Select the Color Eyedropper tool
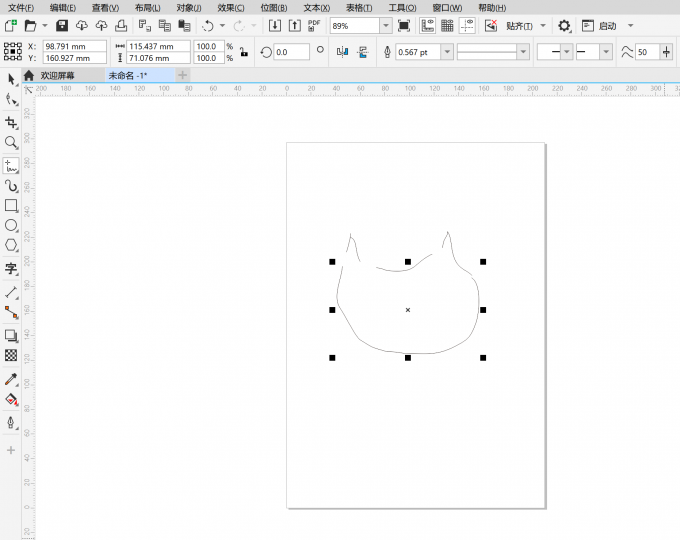Image resolution: width=680 pixels, height=540 pixels. 11,379
